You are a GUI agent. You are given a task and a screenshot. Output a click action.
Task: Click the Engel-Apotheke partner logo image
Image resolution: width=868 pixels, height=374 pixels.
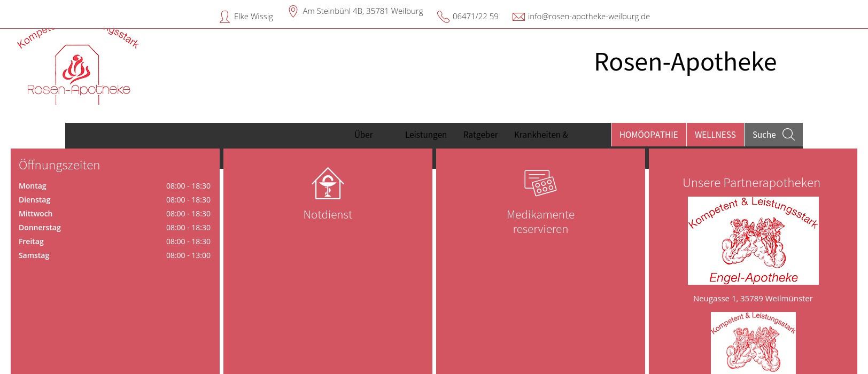coord(753,240)
